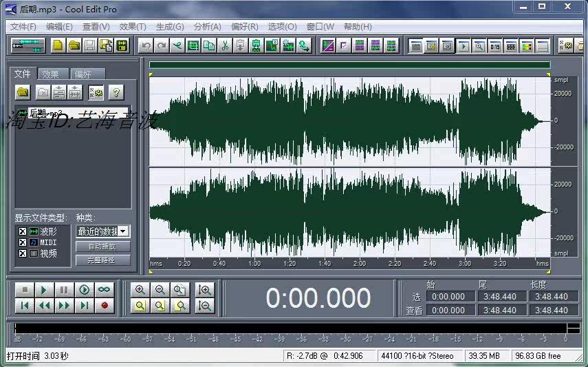Viewport: 588px width, 367px height.
Task: Click the Mix Paste toolbar icon
Action: (x=256, y=46)
